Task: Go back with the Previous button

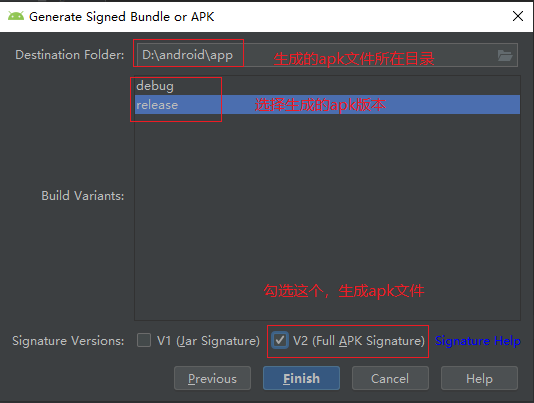Action: click(x=213, y=378)
